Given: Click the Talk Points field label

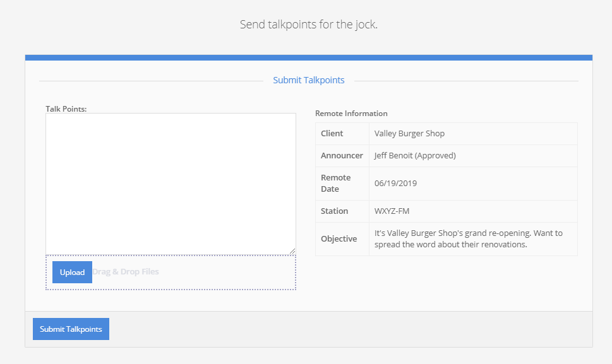Looking at the screenshot, I should 66,109.
